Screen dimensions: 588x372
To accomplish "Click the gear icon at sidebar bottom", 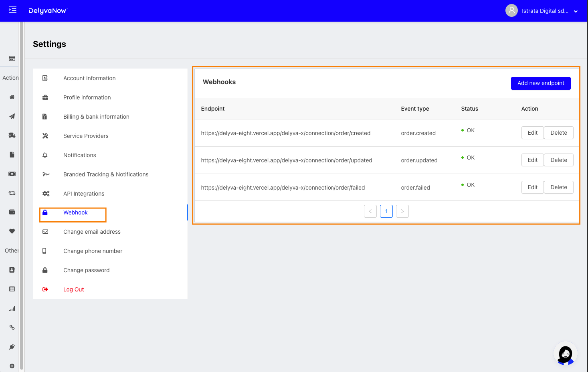I will tap(12, 366).
